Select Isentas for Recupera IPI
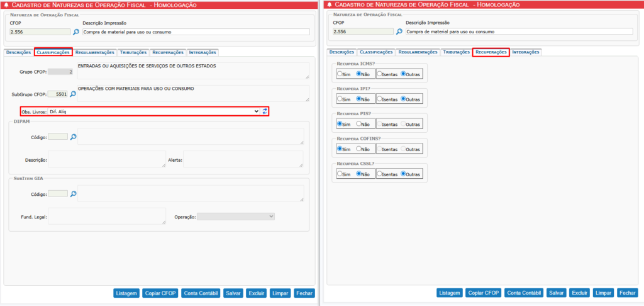This screenshot has height=306, width=644. click(x=379, y=99)
